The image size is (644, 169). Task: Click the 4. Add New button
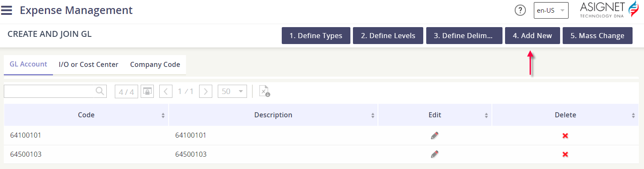[x=533, y=36]
